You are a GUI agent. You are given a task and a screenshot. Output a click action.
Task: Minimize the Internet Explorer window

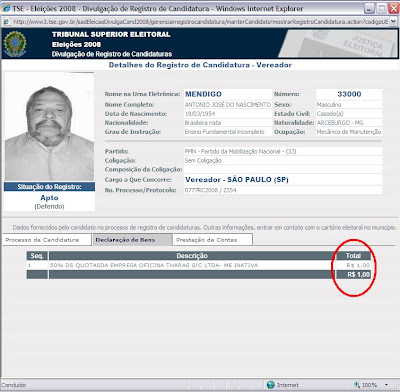click(x=369, y=9)
